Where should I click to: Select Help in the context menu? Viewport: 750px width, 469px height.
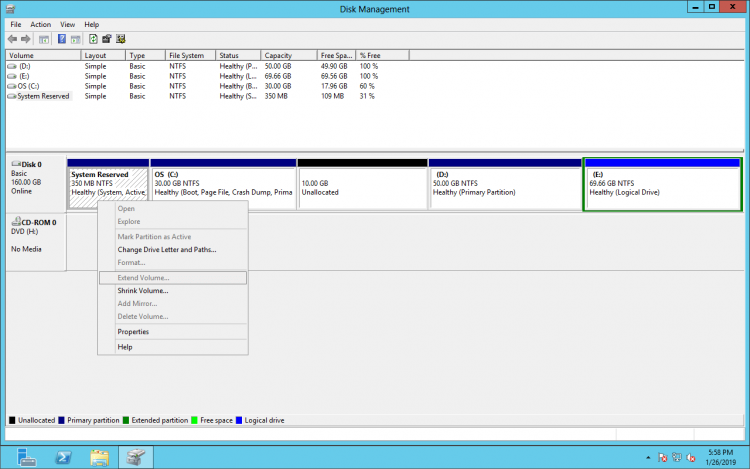click(125, 347)
